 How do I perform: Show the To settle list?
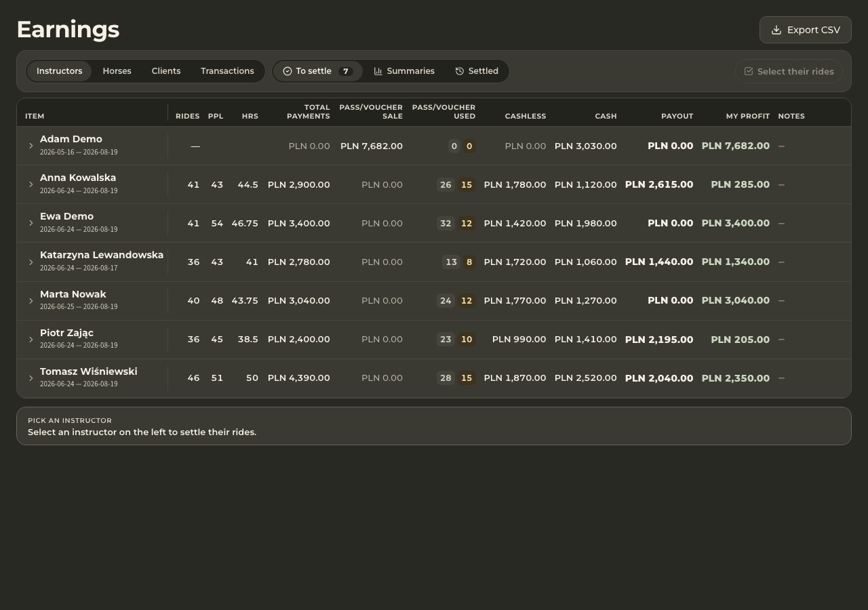[318, 71]
